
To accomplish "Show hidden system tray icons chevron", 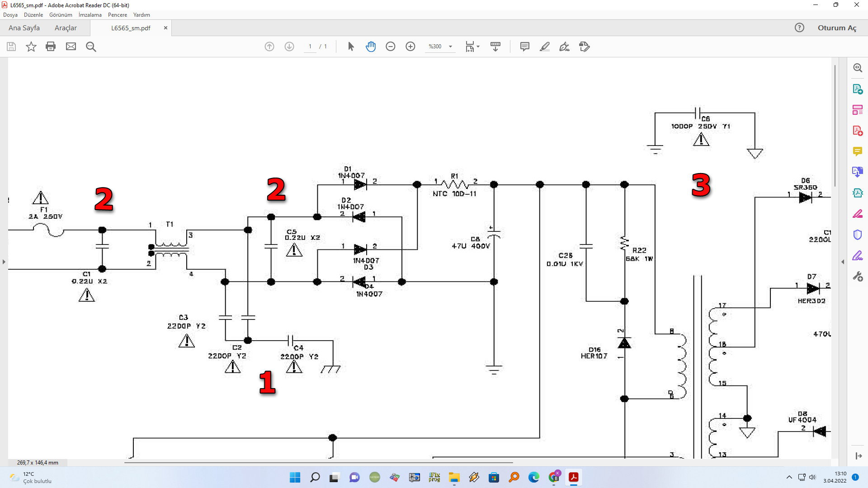I will [789, 477].
